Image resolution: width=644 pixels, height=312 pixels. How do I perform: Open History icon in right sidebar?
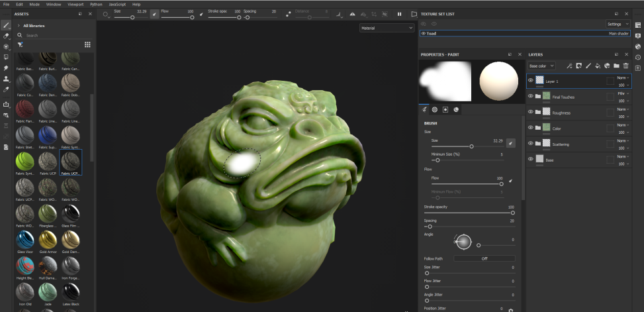[x=638, y=57]
